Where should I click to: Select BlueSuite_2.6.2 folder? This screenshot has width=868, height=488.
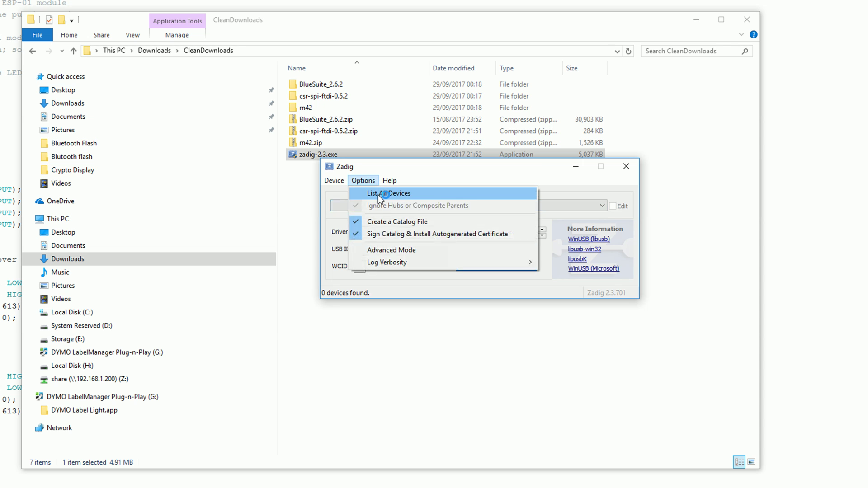pos(320,84)
